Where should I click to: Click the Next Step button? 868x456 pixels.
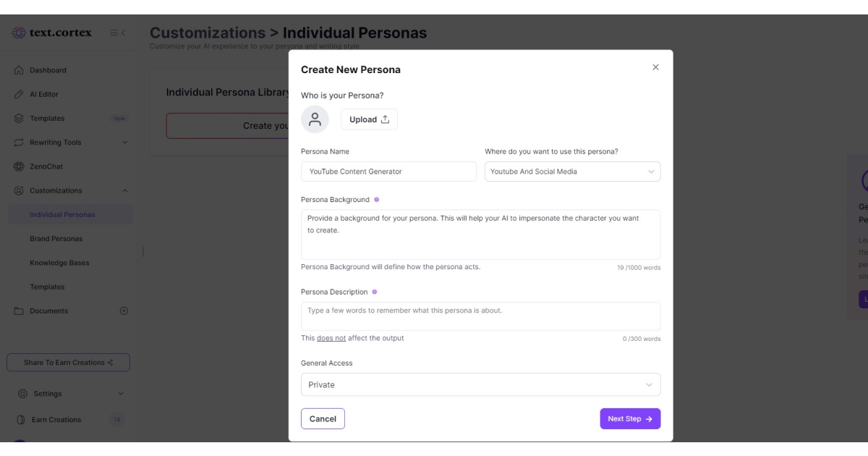point(630,419)
